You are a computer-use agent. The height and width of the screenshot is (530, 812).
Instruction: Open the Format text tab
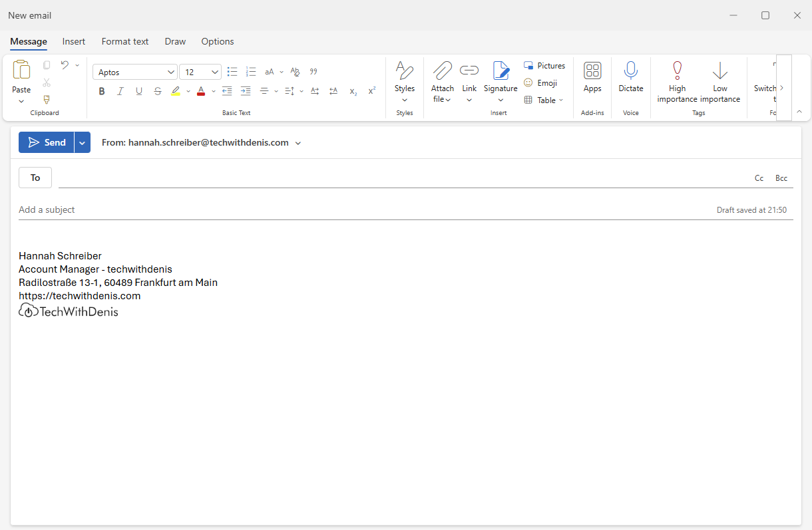tap(125, 41)
